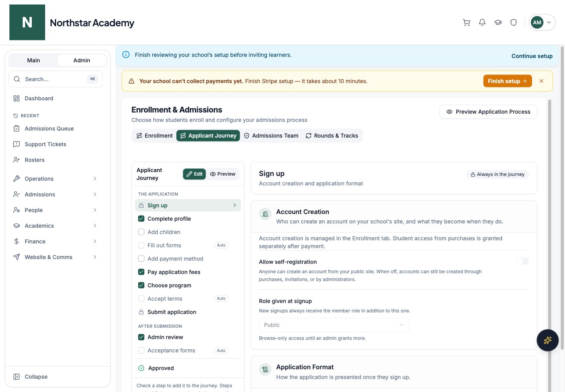Click the graduation cap icon in header
The image size is (565, 392).
pyautogui.click(x=498, y=22)
